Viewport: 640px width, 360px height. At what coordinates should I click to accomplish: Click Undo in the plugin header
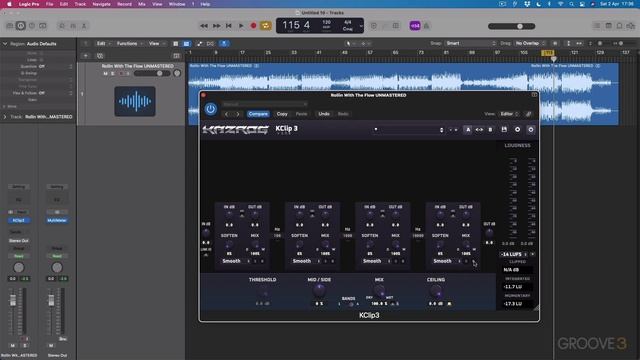point(324,114)
